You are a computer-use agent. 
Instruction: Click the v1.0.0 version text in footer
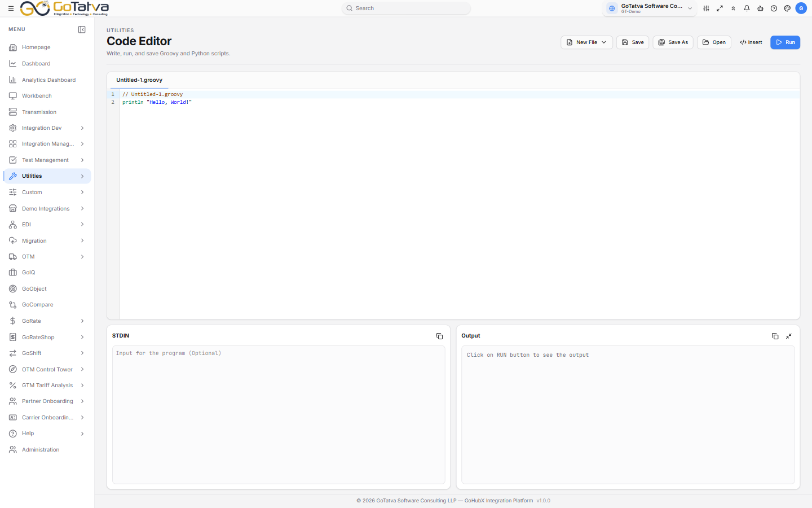[x=543, y=501]
